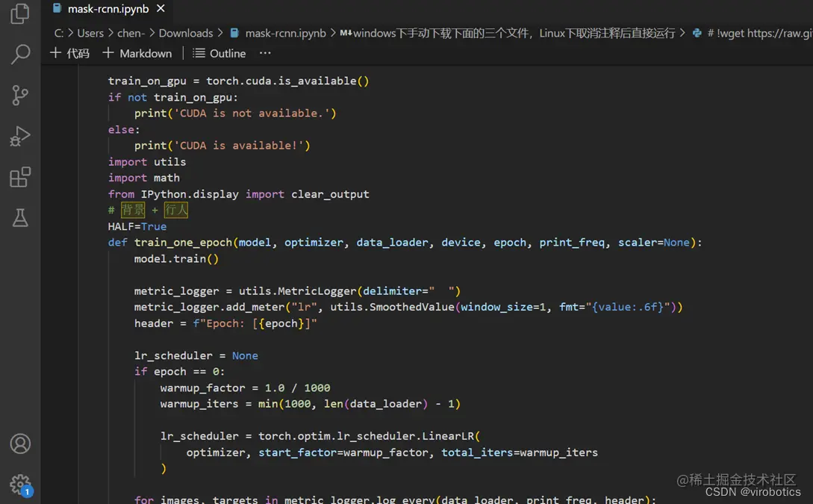813x504 pixels.
Task: Open the Extensions view
Action: 19,178
